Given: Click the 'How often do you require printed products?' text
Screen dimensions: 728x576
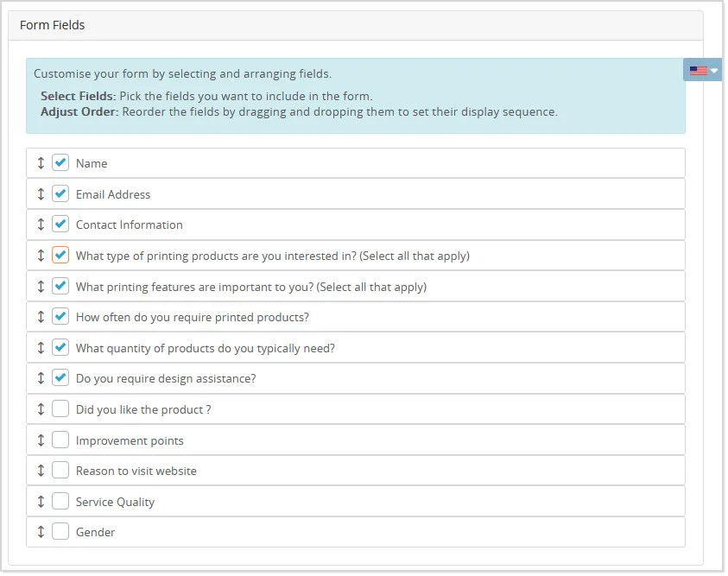Looking at the screenshot, I should coord(193,318).
